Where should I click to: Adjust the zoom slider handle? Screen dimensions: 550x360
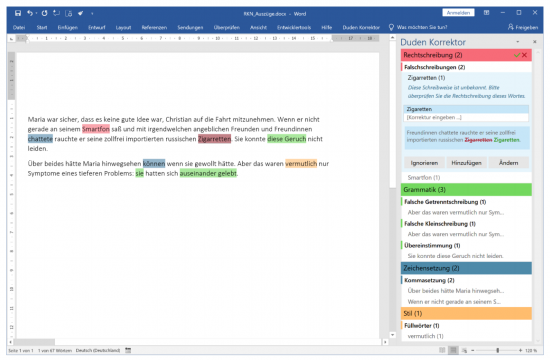coord(497,350)
